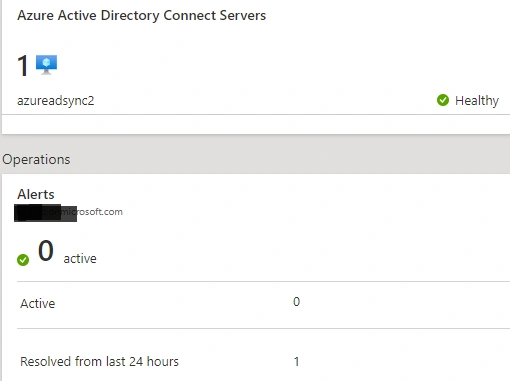
Task: Click the Healthy status label
Action: [477, 100]
